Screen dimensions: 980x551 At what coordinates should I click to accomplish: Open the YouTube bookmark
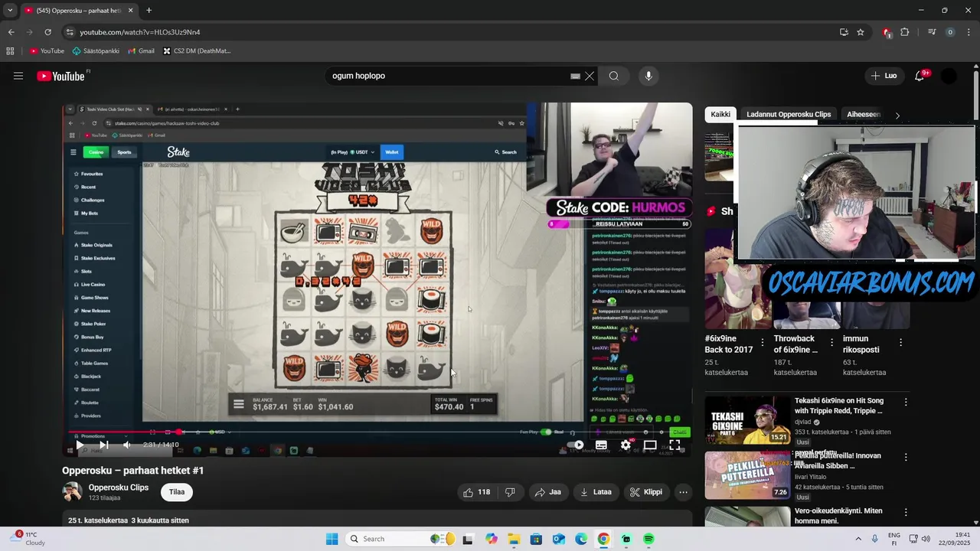click(47, 51)
